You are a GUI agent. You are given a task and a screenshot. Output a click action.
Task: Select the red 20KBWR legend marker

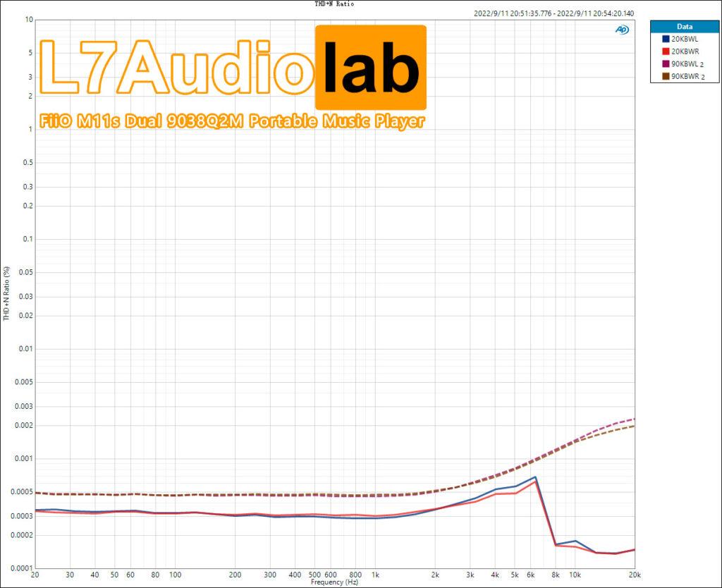[x=666, y=51]
